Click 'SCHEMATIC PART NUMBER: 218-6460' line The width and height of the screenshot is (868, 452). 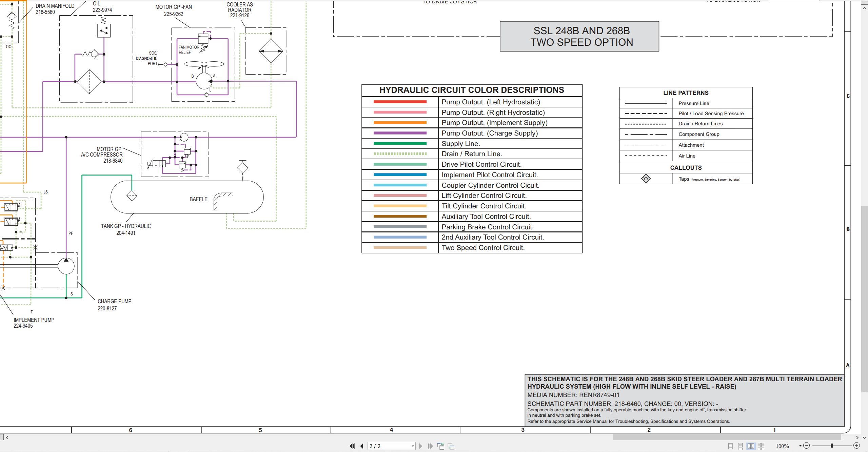[x=623, y=404]
